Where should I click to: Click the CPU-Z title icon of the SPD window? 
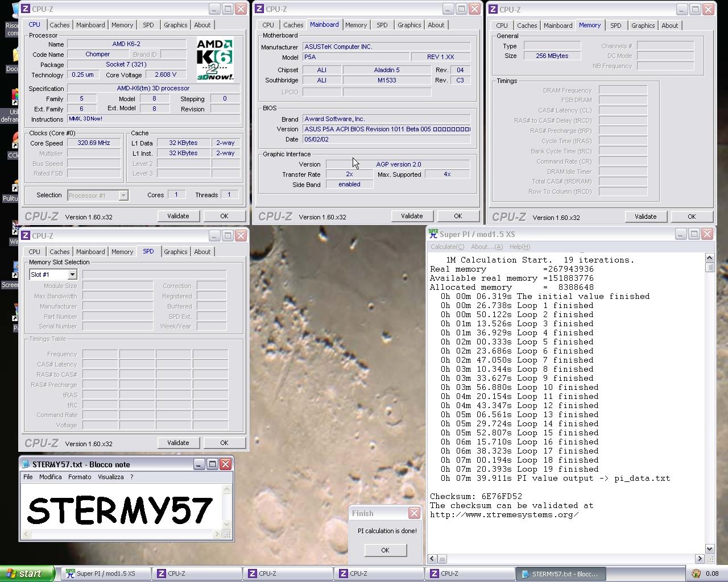point(26,236)
